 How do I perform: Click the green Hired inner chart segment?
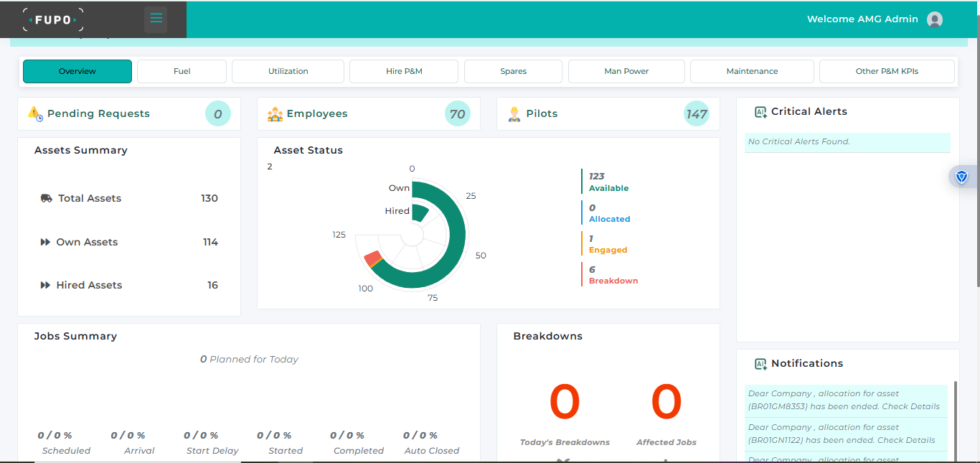(420, 212)
